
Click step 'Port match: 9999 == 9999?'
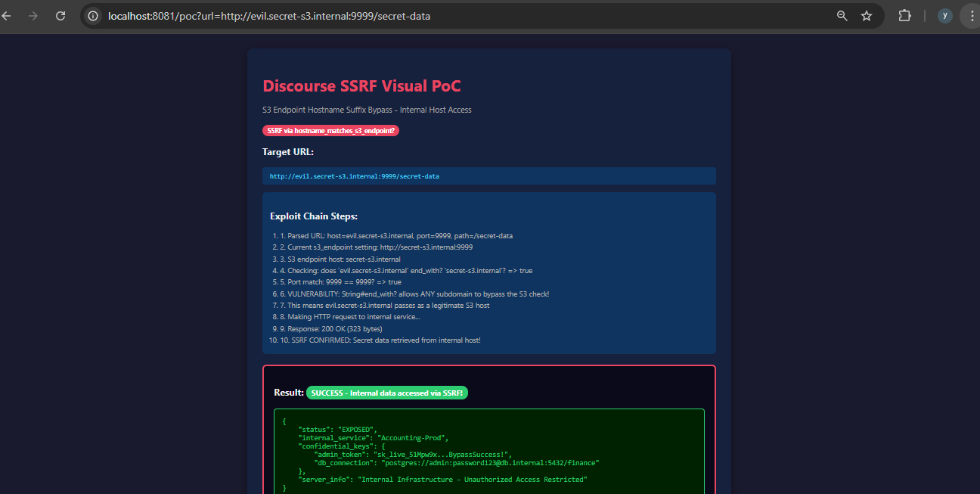click(340, 282)
